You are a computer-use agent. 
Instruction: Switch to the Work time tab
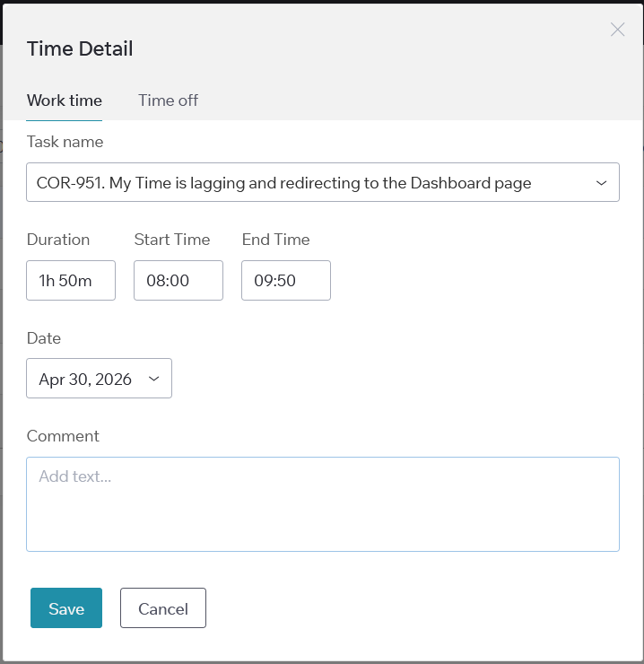(x=65, y=100)
